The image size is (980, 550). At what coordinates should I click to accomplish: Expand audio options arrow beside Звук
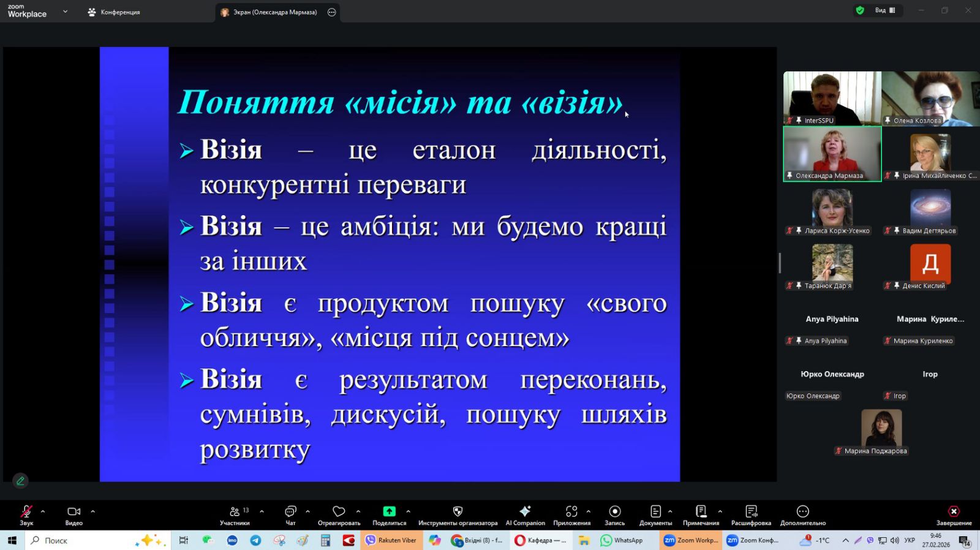click(43, 511)
